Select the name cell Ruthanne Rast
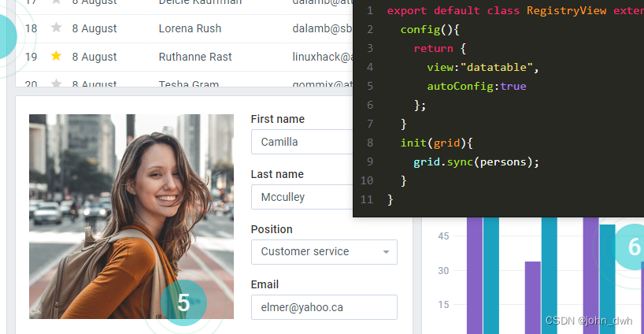Image resolution: width=644 pixels, height=334 pixels. pyautogui.click(x=195, y=57)
